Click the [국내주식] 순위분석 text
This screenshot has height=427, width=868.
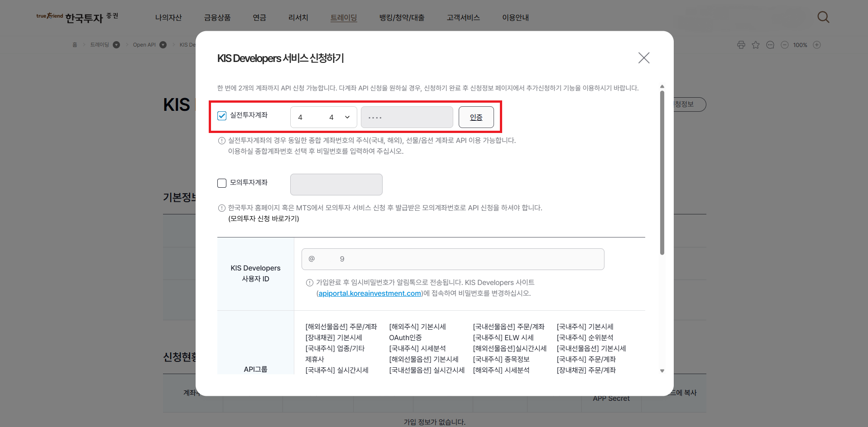point(585,337)
